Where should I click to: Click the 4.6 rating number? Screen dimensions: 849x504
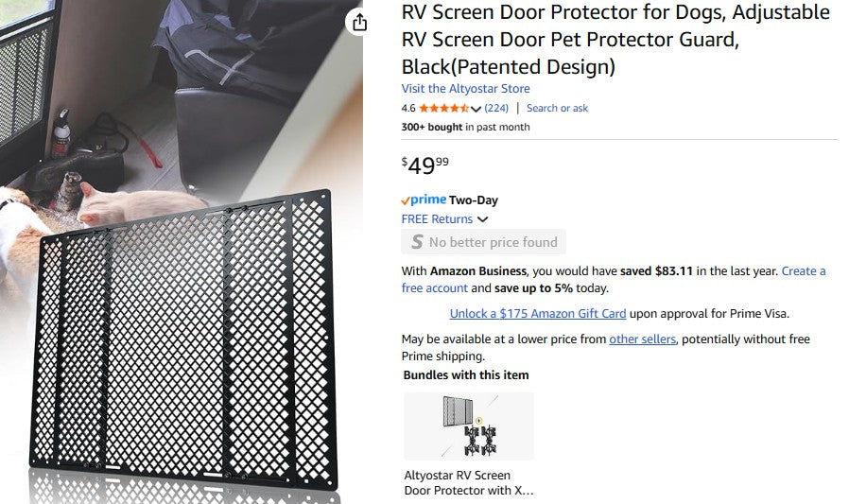[408, 109]
